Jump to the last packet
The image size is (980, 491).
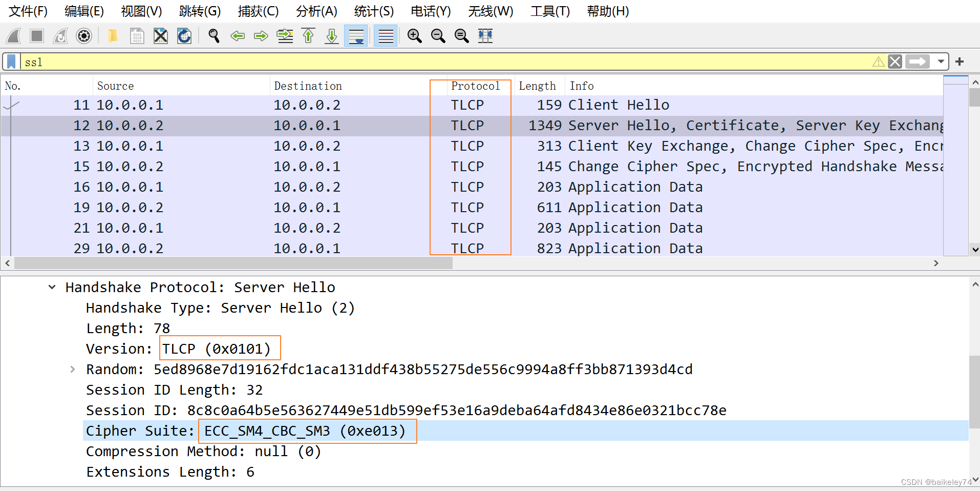coord(332,36)
